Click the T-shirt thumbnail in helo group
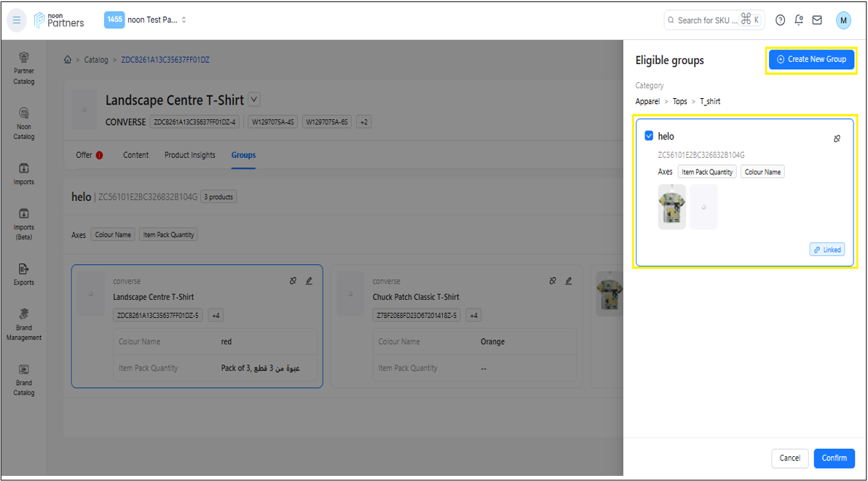The height and width of the screenshot is (481, 868). [671, 207]
